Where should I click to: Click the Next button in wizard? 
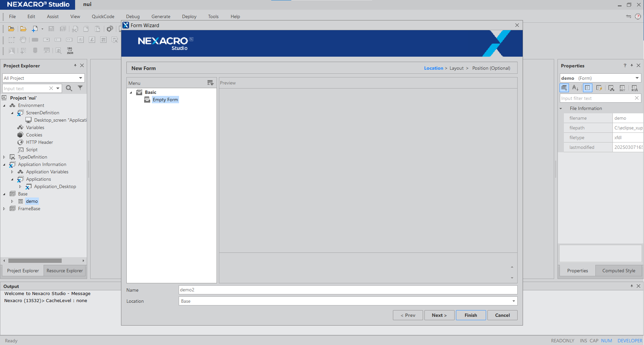pyautogui.click(x=439, y=315)
